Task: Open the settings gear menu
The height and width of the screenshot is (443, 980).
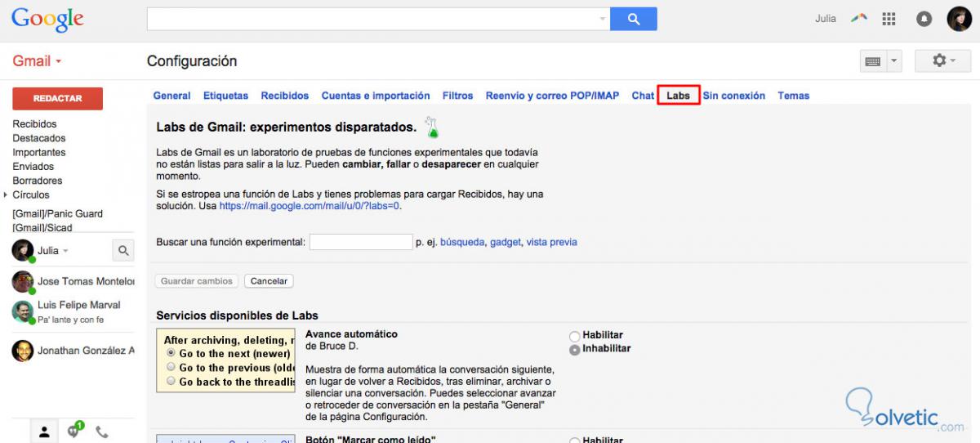Action: [x=943, y=60]
